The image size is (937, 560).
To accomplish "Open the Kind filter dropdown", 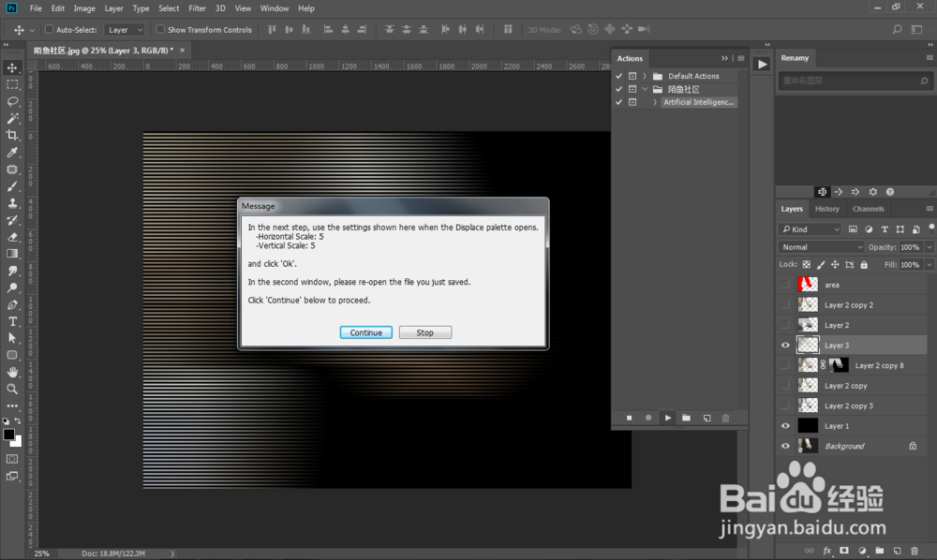I will click(810, 229).
